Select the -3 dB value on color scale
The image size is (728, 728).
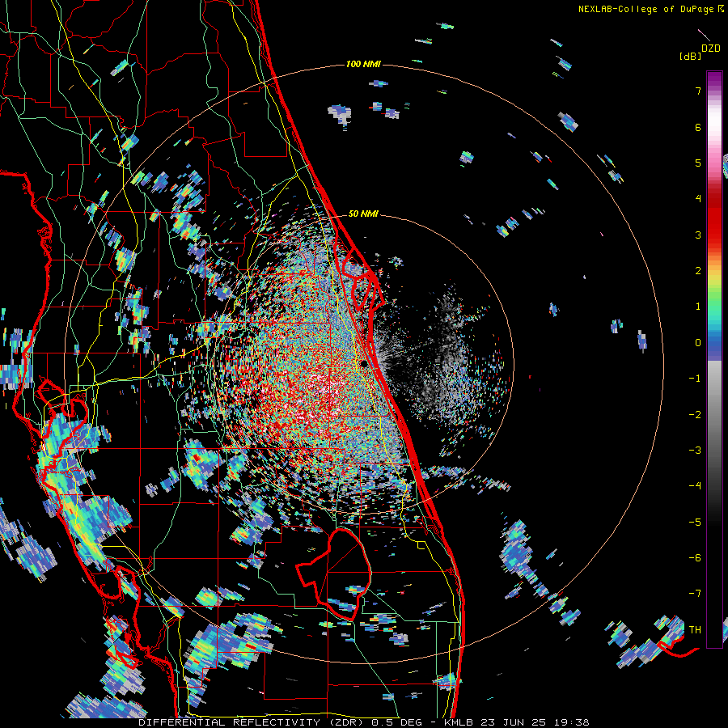[695, 451]
